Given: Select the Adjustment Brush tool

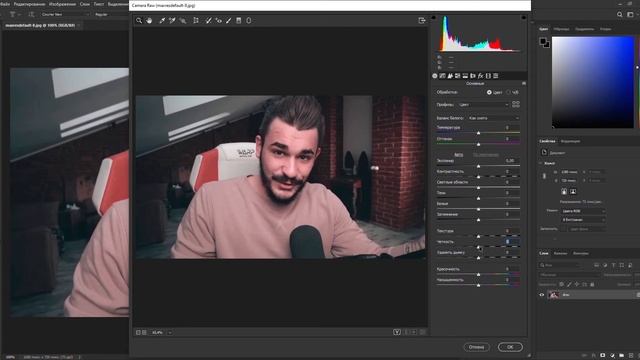Looking at the screenshot, I should [x=229, y=20].
